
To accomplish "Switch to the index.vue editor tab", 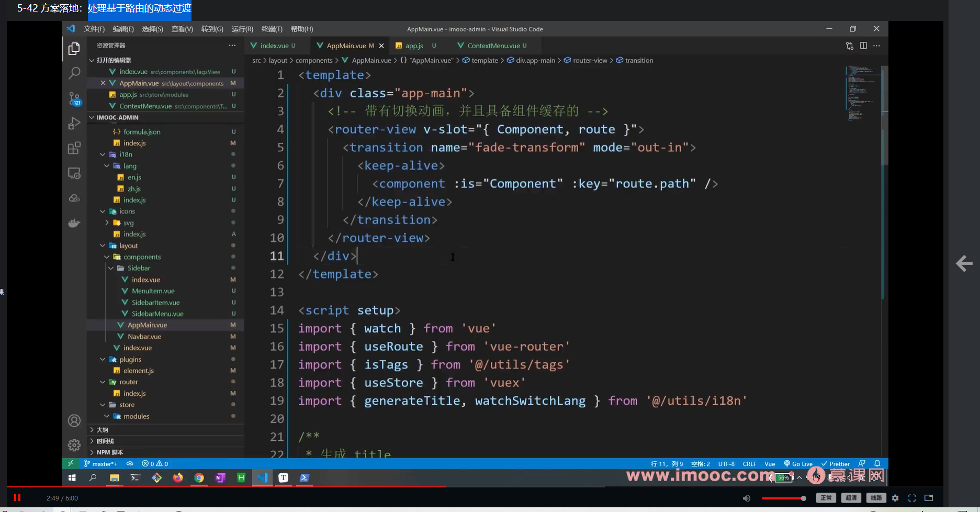I will [x=276, y=46].
